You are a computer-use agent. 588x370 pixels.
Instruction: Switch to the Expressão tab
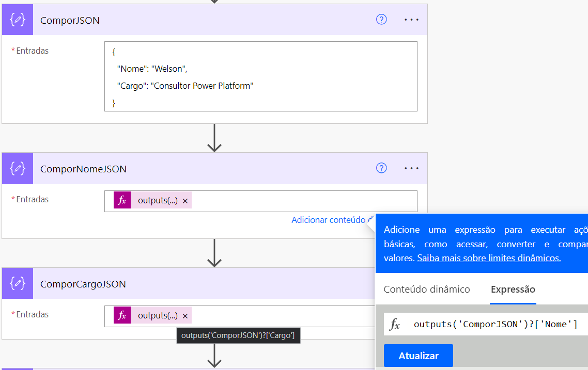(x=513, y=289)
